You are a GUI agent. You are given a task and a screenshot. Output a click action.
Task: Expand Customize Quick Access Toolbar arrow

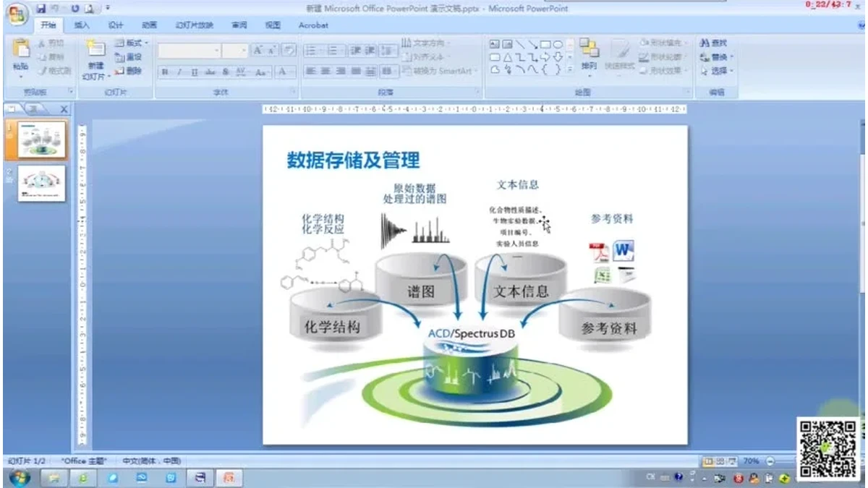108,9
